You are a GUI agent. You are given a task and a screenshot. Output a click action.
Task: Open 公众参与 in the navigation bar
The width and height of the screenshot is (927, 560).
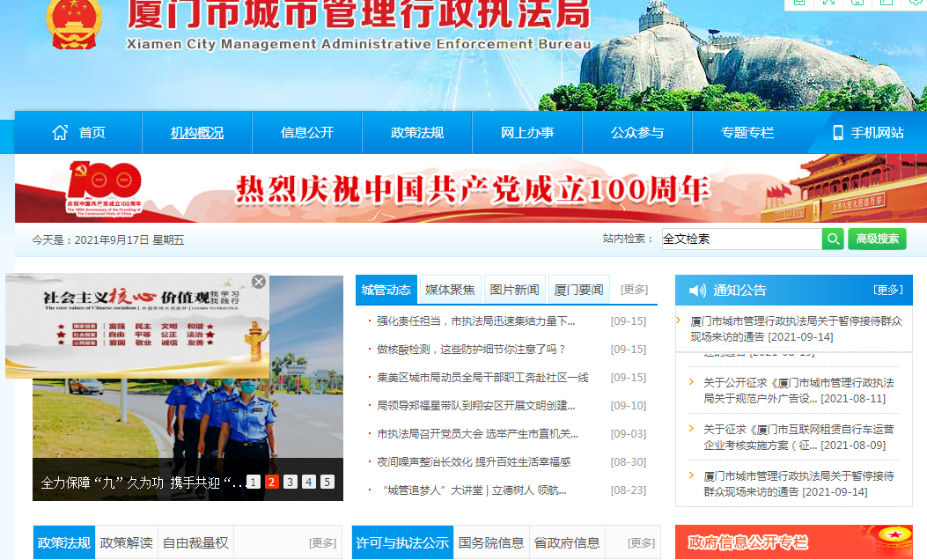click(x=636, y=132)
